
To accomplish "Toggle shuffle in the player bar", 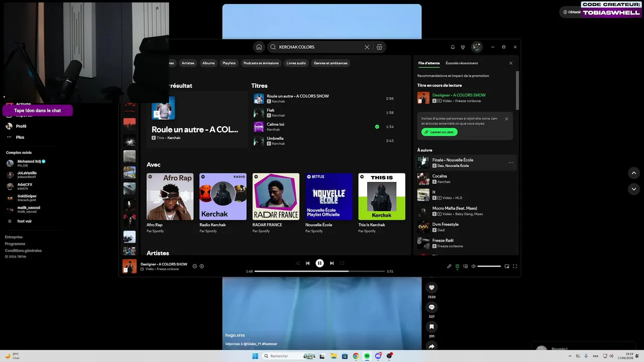I will (x=297, y=263).
